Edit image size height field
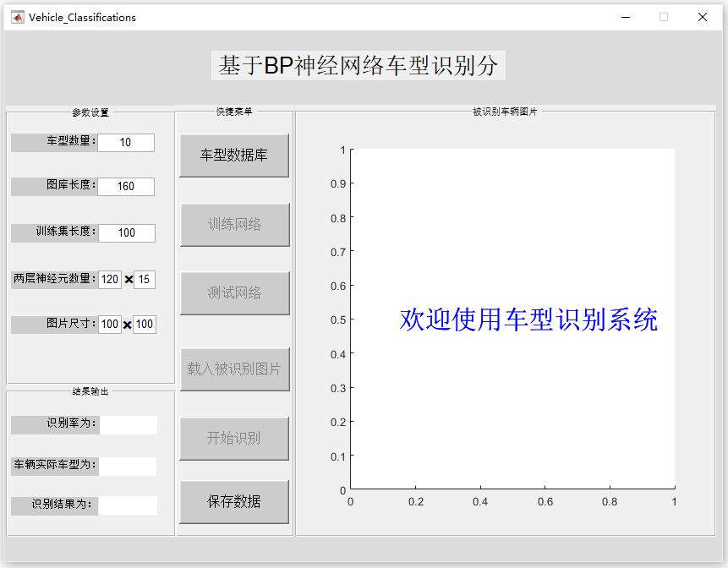 click(145, 324)
